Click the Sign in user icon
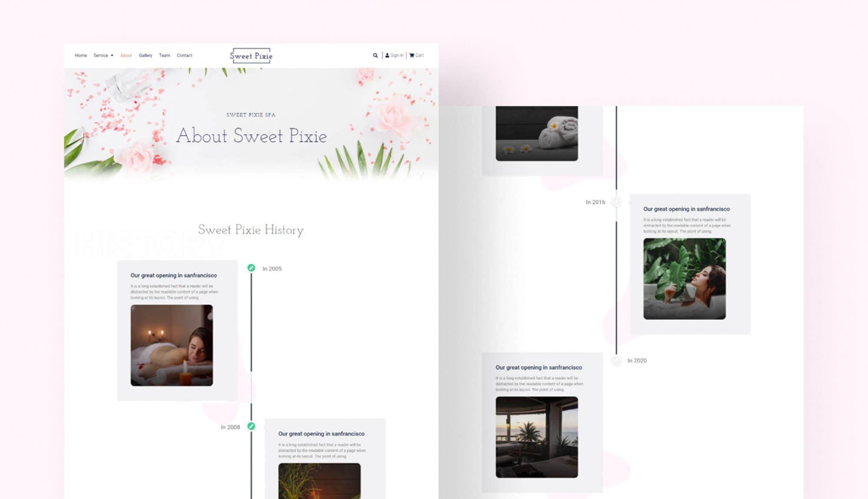868x499 pixels. click(387, 56)
